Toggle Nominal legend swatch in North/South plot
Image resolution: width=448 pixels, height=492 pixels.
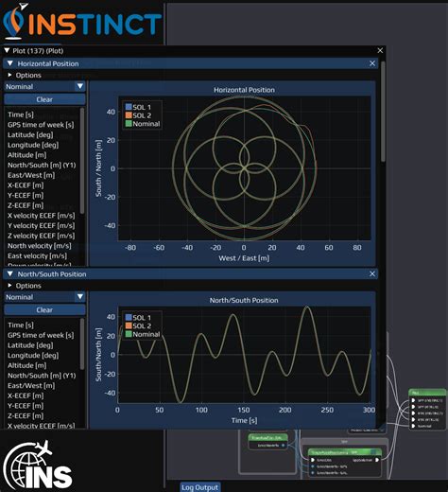coord(129,334)
